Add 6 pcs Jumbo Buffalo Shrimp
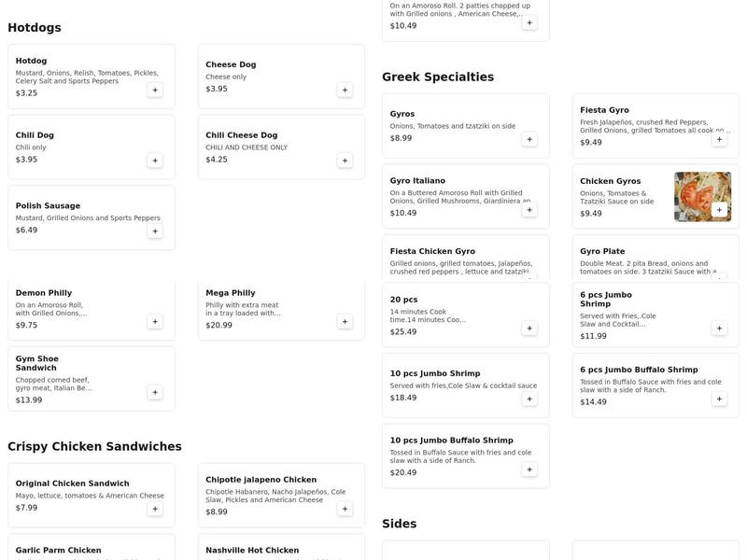 pos(719,399)
